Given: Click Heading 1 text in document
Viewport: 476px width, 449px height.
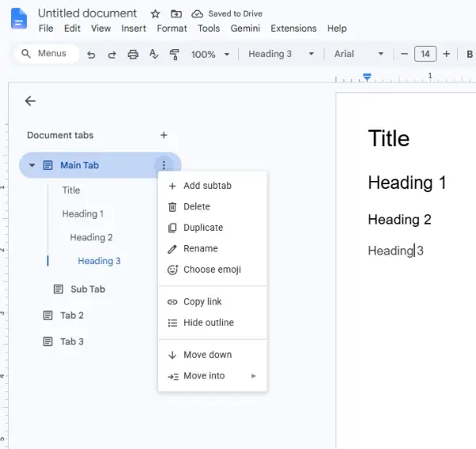Looking at the screenshot, I should 407,182.
